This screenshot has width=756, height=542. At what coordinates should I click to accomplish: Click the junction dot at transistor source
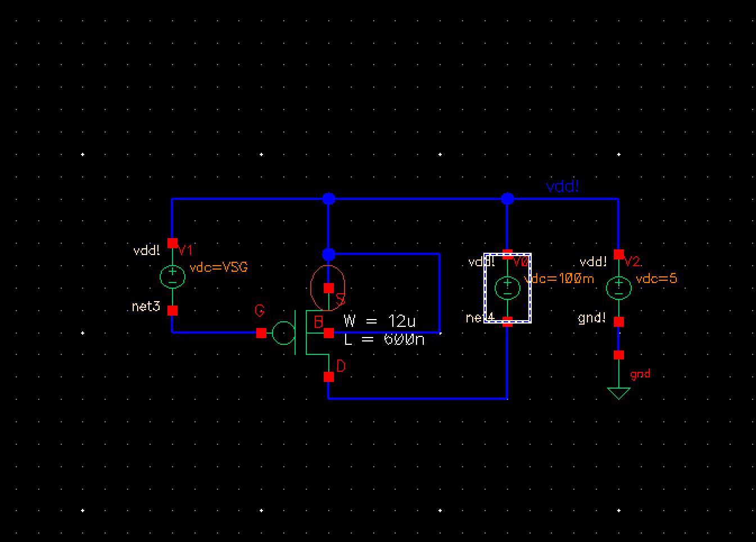pyautogui.click(x=329, y=254)
